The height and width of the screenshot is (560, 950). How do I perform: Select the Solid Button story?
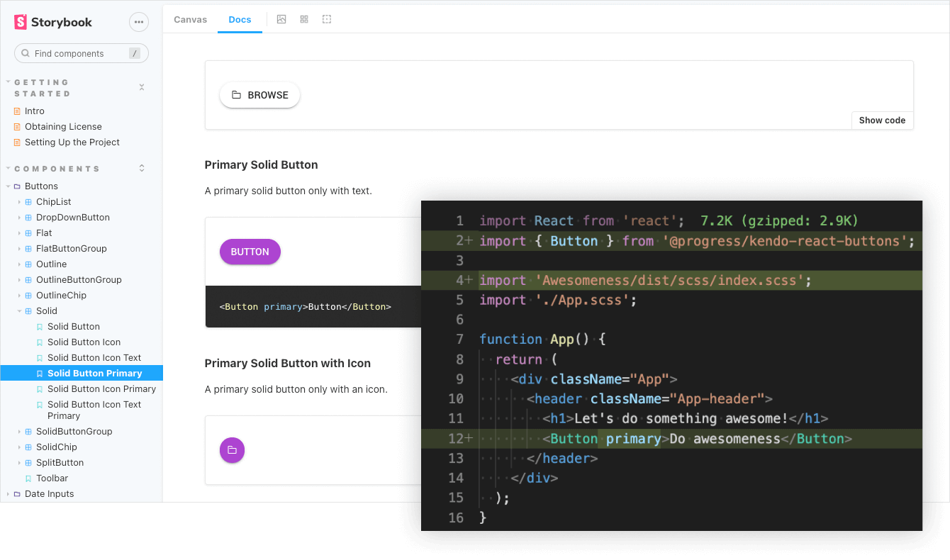[74, 327]
